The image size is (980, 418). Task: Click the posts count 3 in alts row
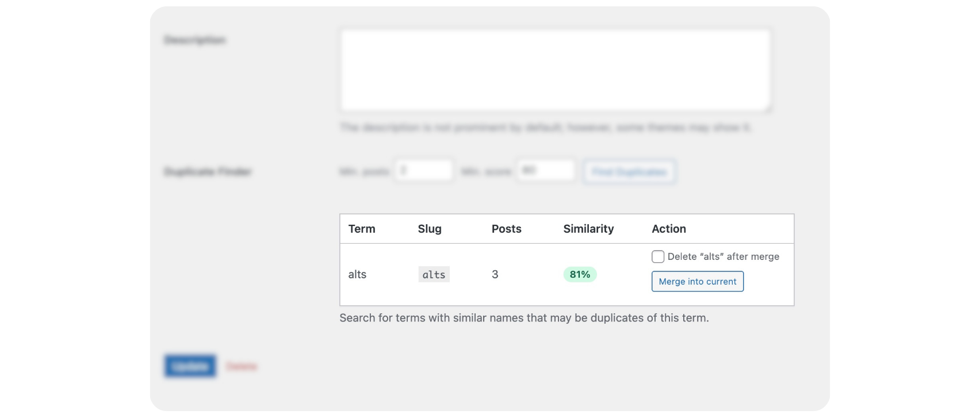tap(495, 274)
